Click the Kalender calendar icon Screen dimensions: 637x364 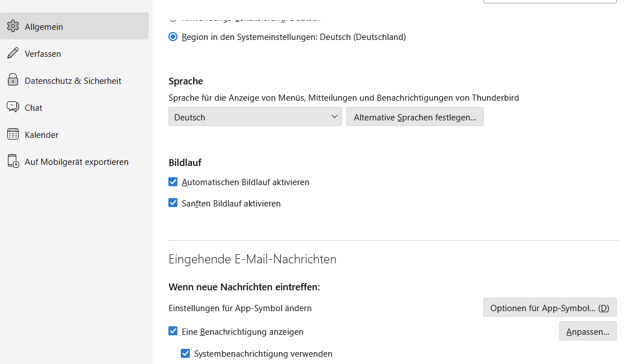(x=13, y=134)
